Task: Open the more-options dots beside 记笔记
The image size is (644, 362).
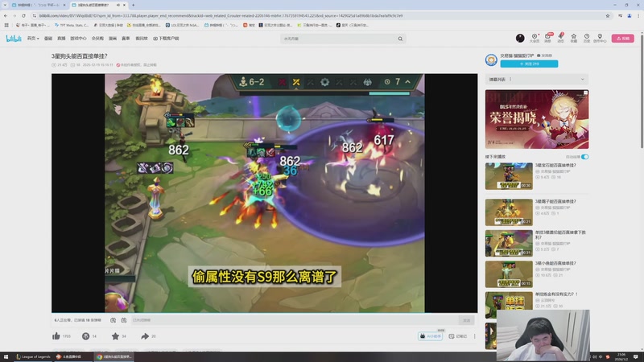Action: point(474,336)
